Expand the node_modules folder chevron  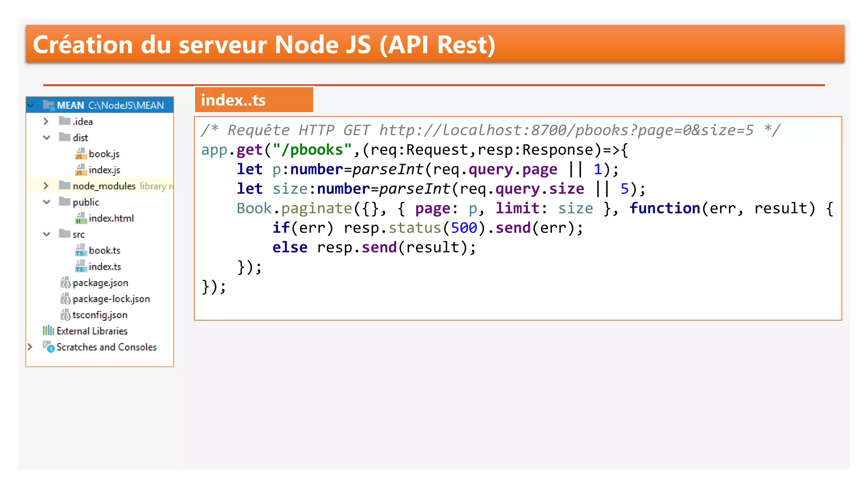(x=46, y=186)
